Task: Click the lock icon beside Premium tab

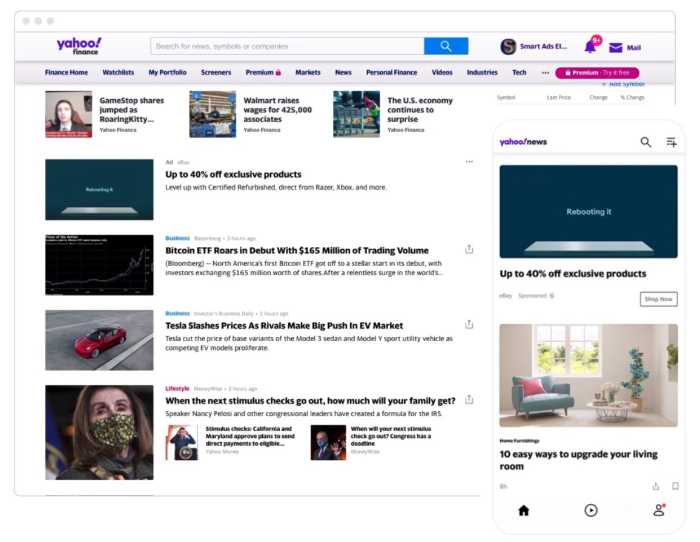Action: coord(278,72)
